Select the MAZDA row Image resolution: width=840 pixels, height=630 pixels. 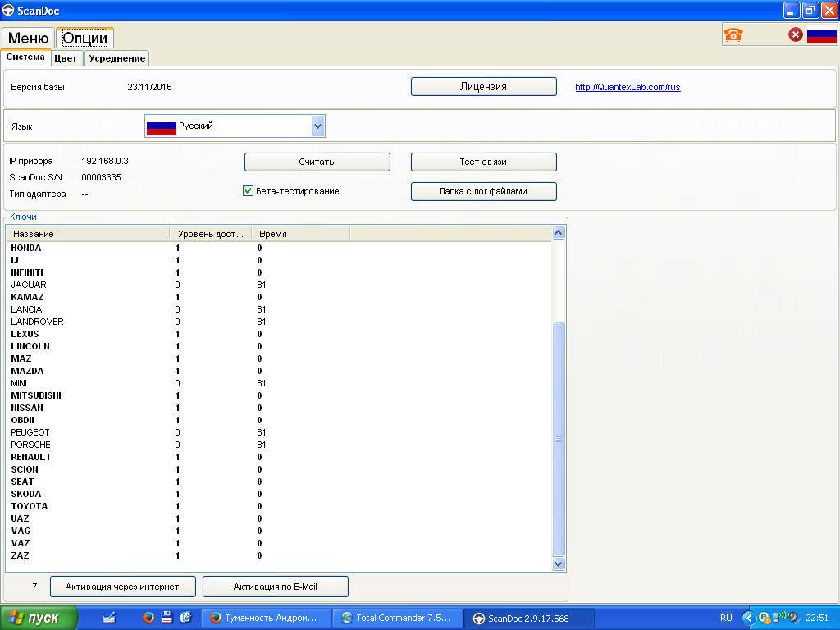pyautogui.click(x=279, y=372)
